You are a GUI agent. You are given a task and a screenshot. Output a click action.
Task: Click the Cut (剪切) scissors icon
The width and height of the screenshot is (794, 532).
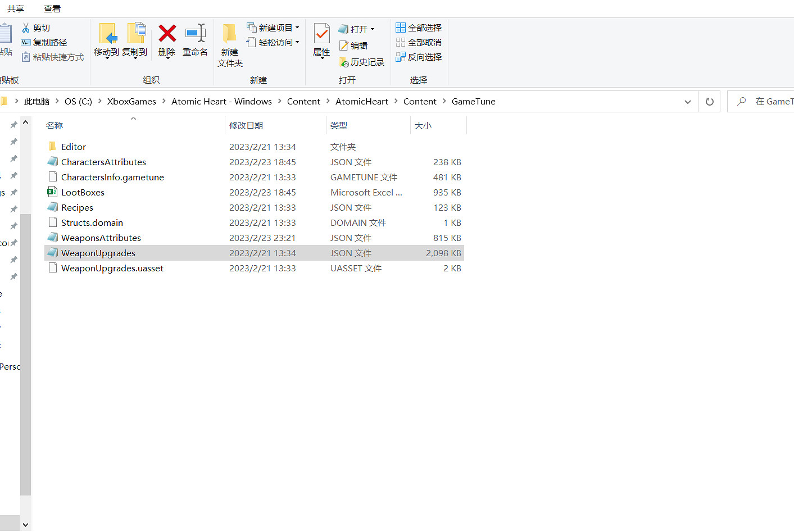26,28
